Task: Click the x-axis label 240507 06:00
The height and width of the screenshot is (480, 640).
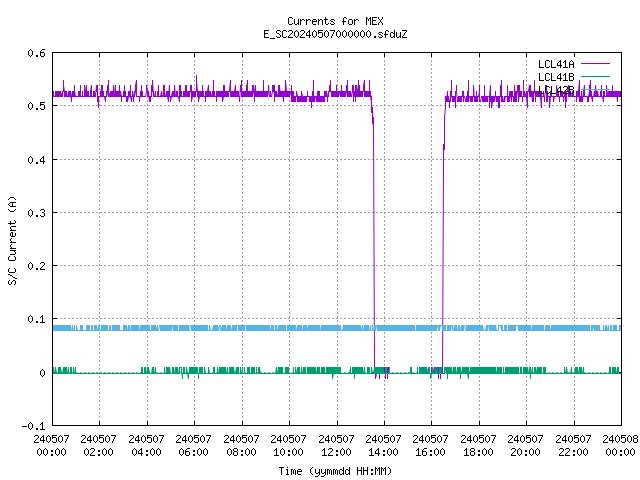Action: coord(193,445)
